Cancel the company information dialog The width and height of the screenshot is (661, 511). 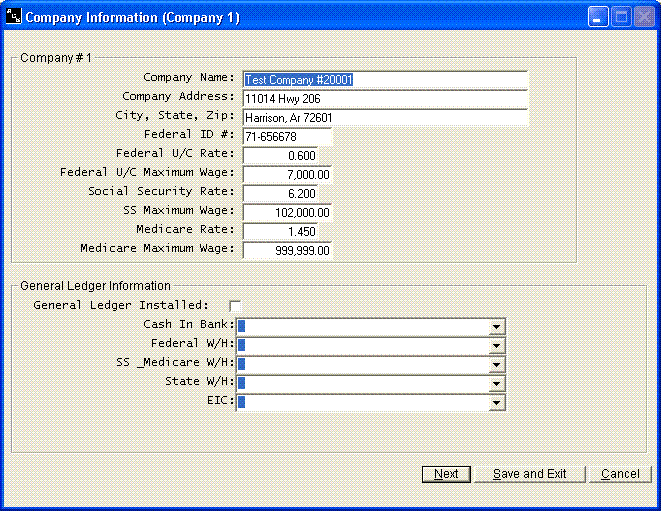click(620, 474)
